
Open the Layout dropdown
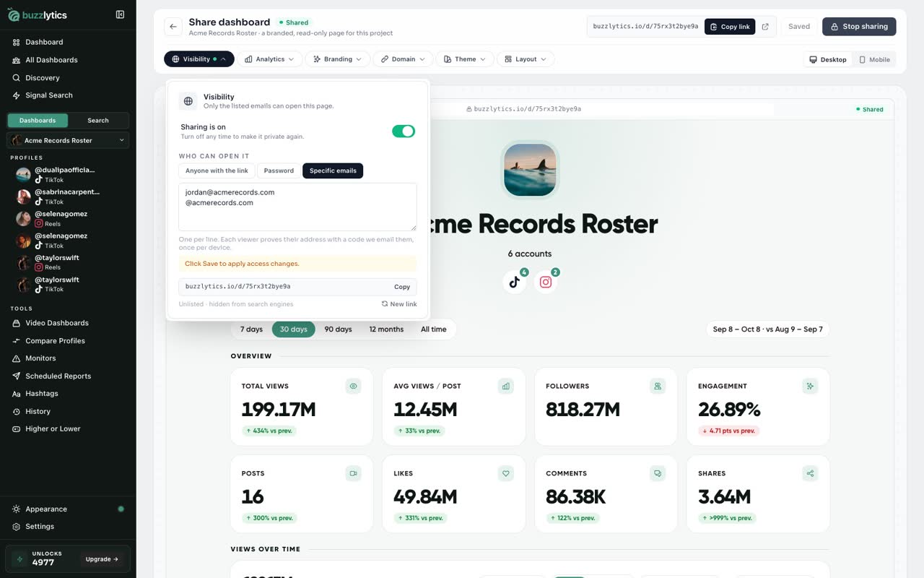click(526, 59)
